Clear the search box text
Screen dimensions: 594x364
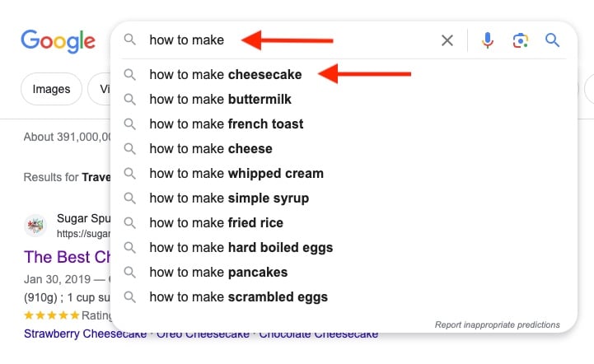coord(447,40)
